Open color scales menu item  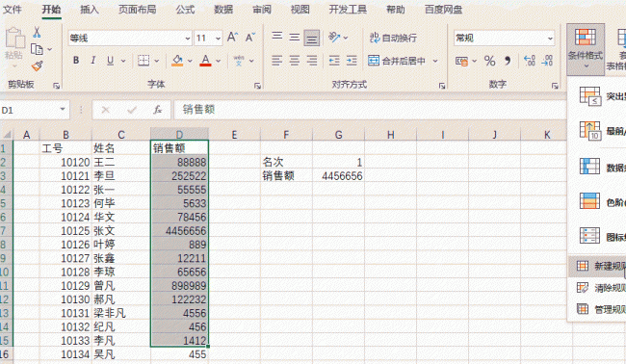(597, 202)
